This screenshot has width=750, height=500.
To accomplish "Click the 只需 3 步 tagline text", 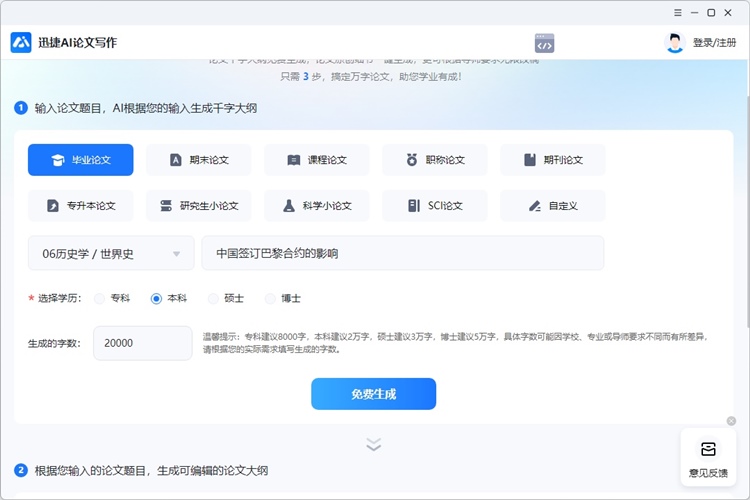I will click(371, 77).
